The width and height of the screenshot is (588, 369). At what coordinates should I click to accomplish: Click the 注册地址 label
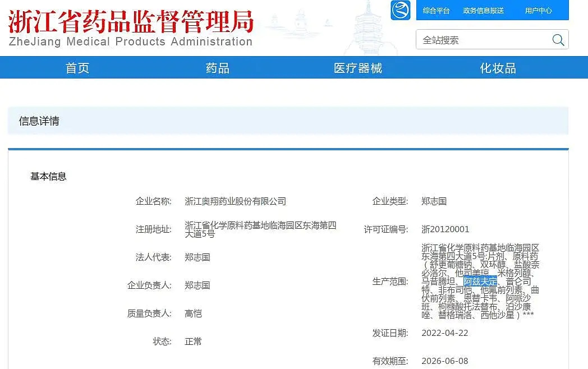tap(153, 229)
